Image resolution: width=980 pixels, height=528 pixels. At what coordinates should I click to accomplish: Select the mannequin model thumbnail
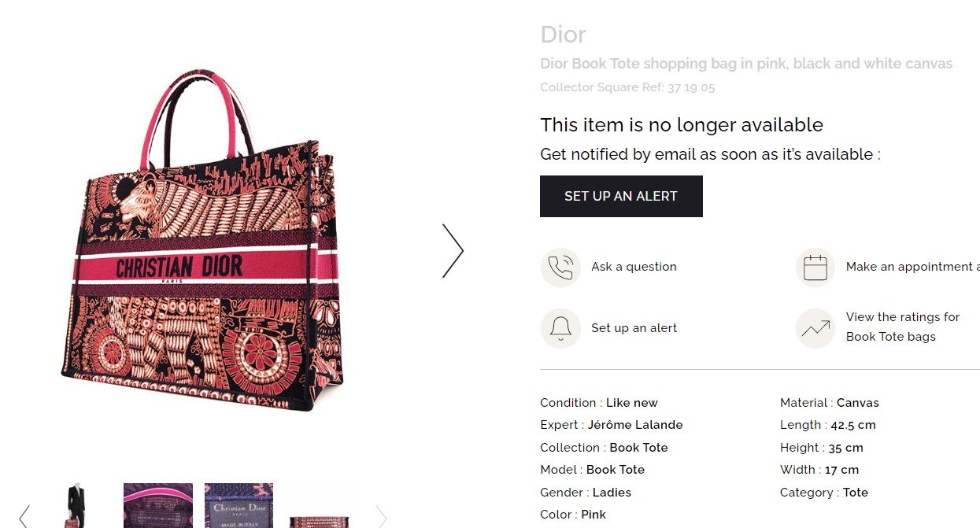(x=77, y=506)
